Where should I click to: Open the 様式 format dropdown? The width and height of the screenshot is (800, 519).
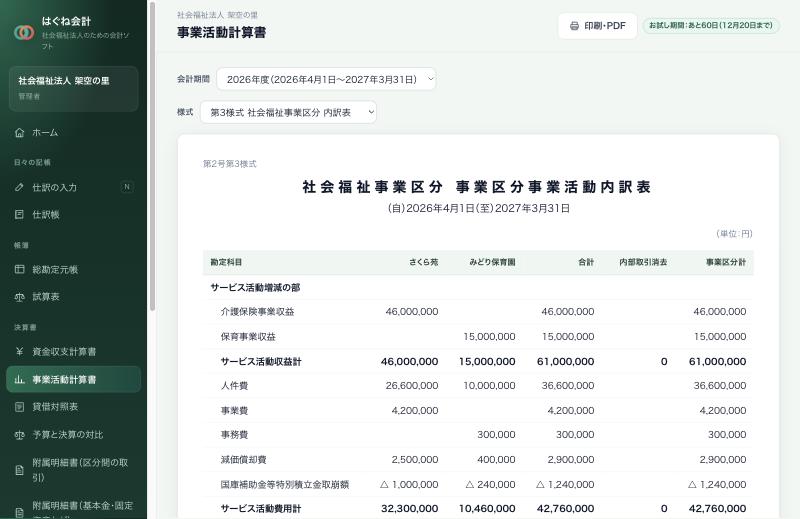pyautogui.click(x=288, y=112)
